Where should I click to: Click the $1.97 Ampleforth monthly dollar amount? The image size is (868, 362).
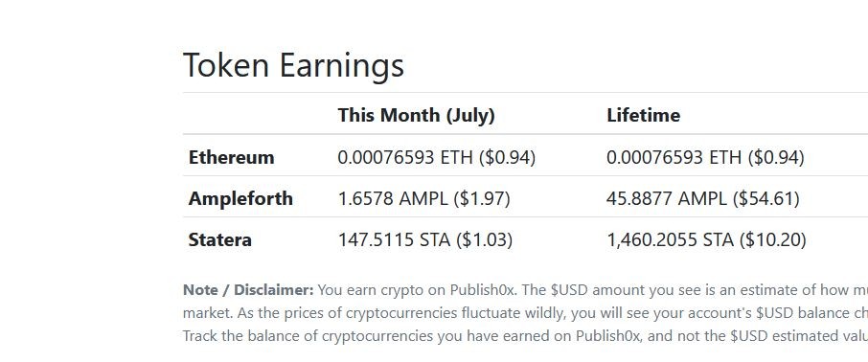pyautogui.click(x=482, y=198)
